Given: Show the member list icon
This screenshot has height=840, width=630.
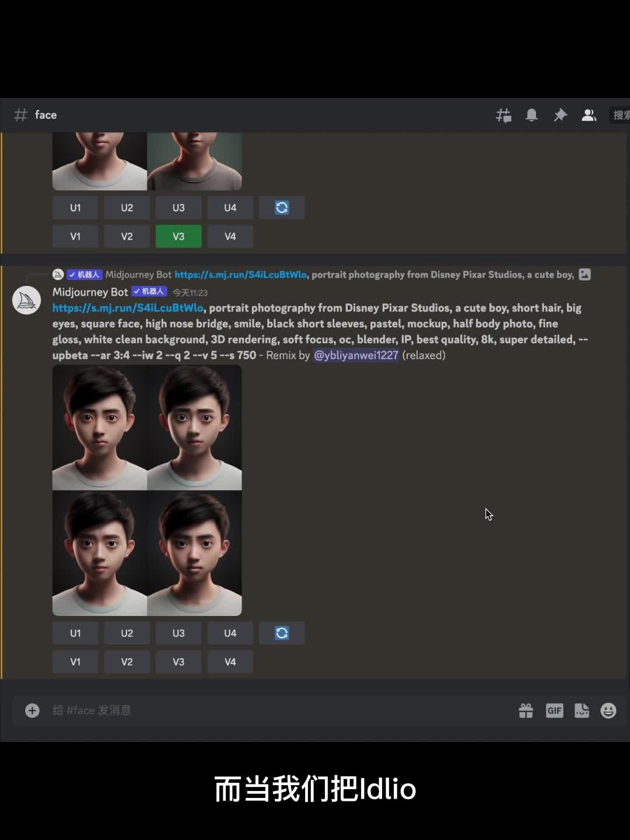Looking at the screenshot, I should tap(589, 116).
